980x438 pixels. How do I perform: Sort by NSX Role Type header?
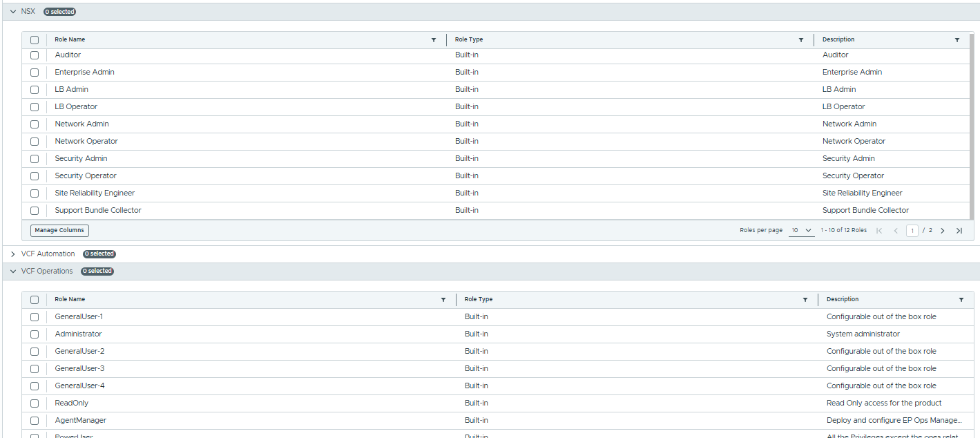pos(469,40)
